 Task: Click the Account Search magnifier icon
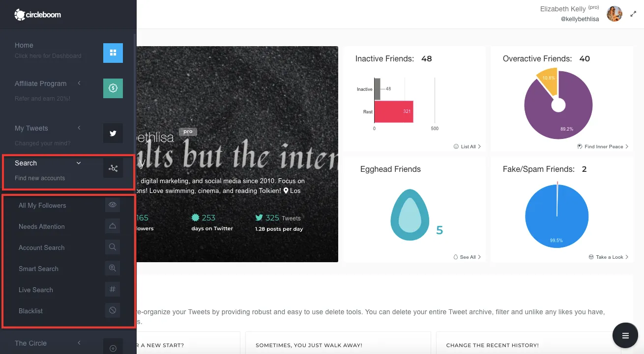click(x=113, y=247)
